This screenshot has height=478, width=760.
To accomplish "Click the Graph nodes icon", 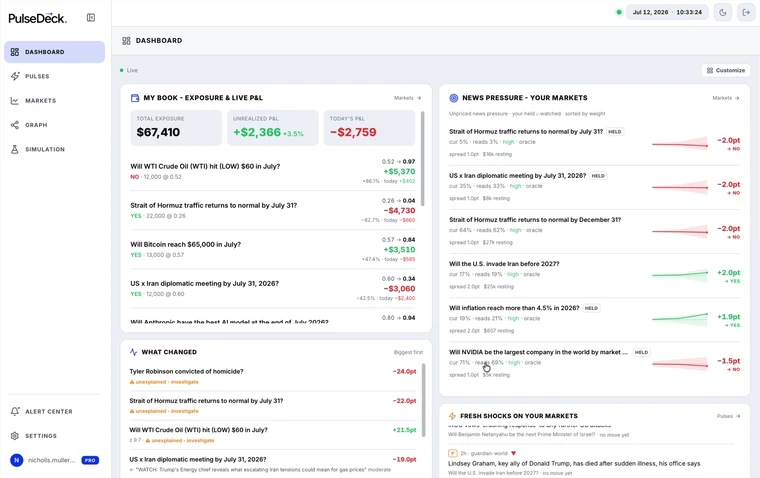I will [x=15, y=125].
